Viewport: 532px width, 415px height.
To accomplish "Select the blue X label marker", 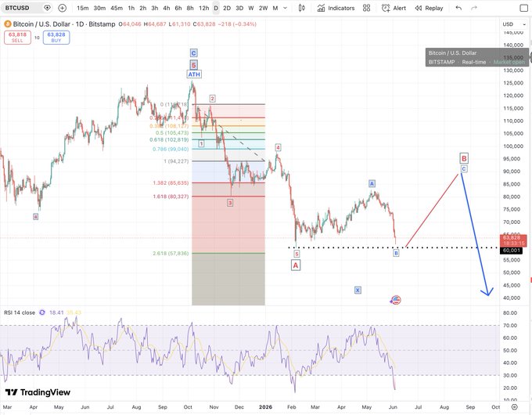I will pyautogui.click(x=358, y=290).
